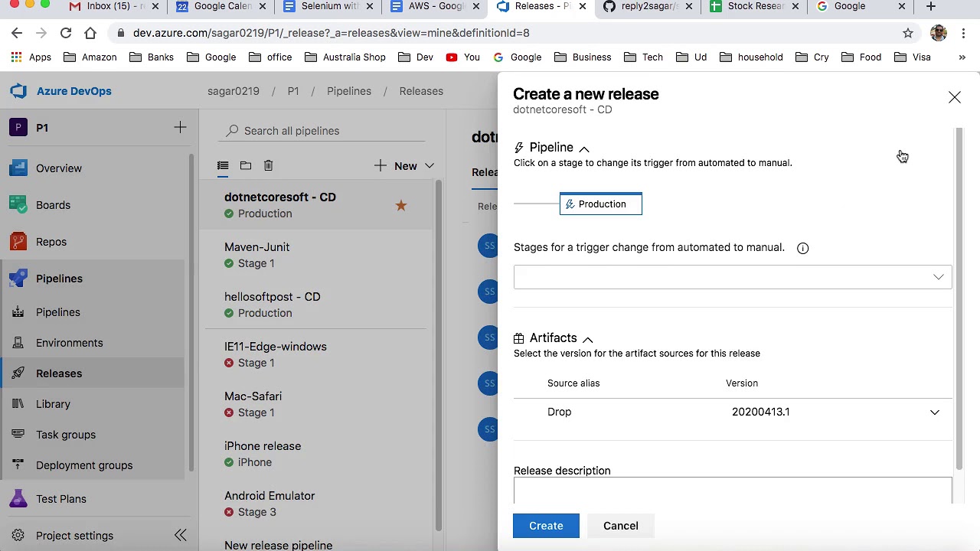
Task: Open Deployment groups page
Action: (84, 465)
